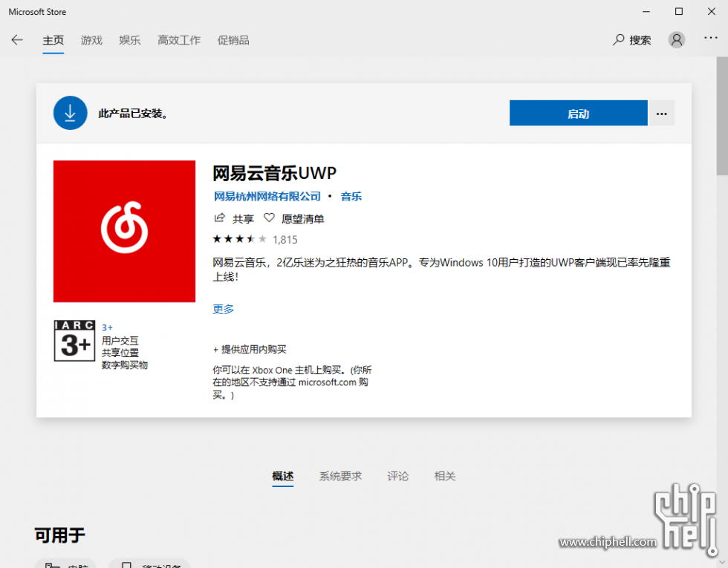Maximize the Microsoft Store window
728x568 pixels.
[x=679, y=12]
